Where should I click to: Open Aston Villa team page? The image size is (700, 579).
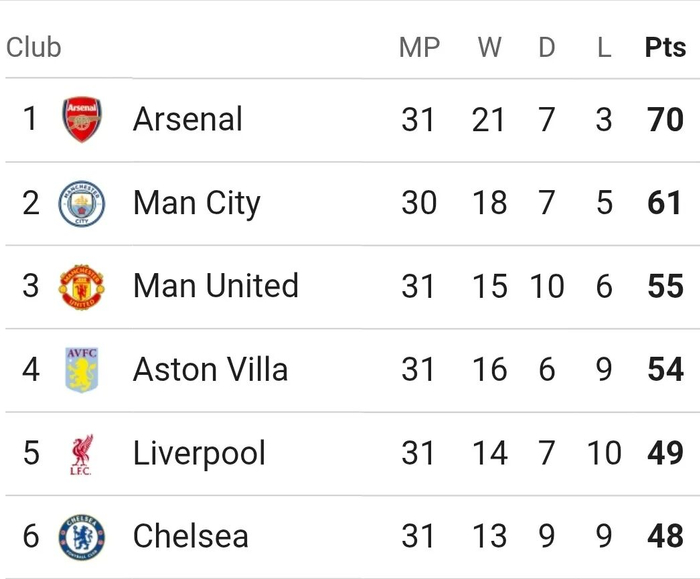tap(210, 370)
